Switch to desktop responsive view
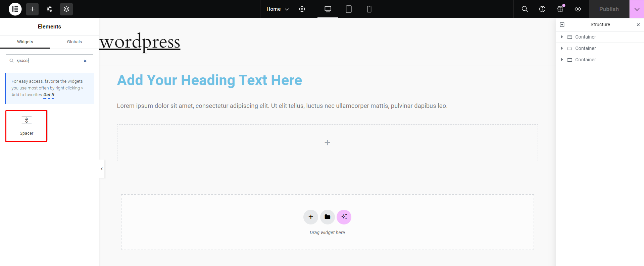The height and width of the screenshot is (266, 644). [x=328, y=9]
